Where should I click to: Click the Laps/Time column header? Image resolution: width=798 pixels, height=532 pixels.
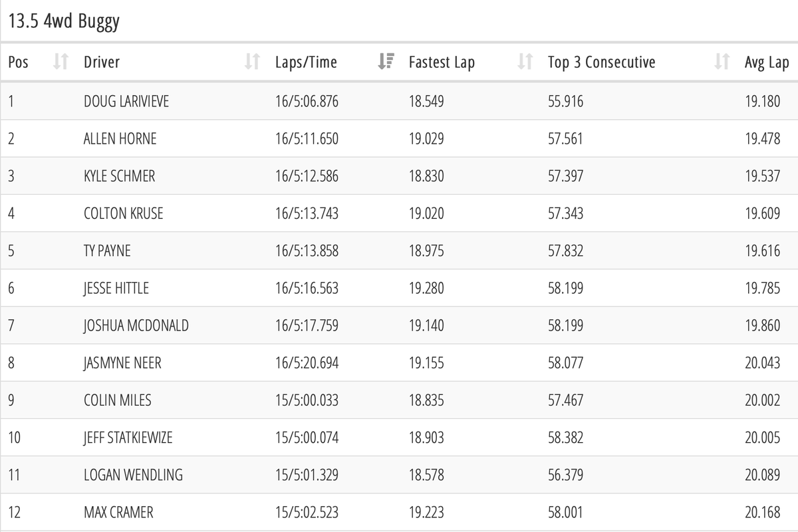tap(306, 63)
